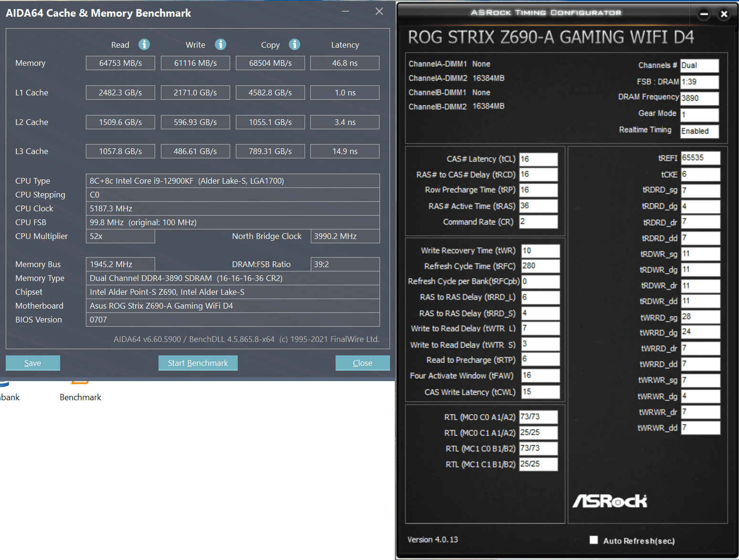Click the Write info icon in AIDA64

click(x=220, y=44)
